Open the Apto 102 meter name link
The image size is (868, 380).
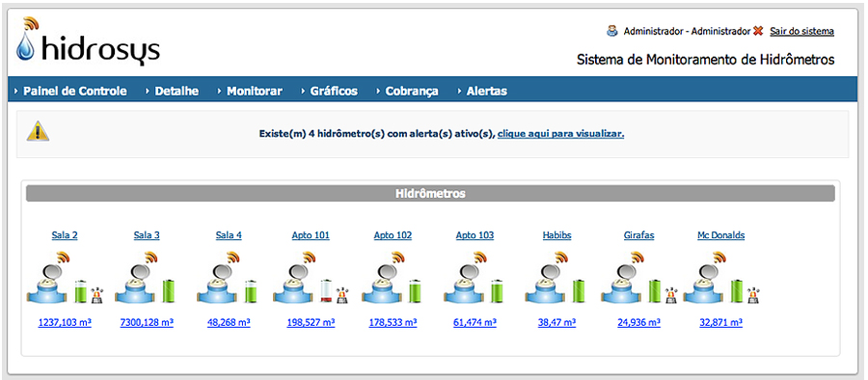point(393,235)
